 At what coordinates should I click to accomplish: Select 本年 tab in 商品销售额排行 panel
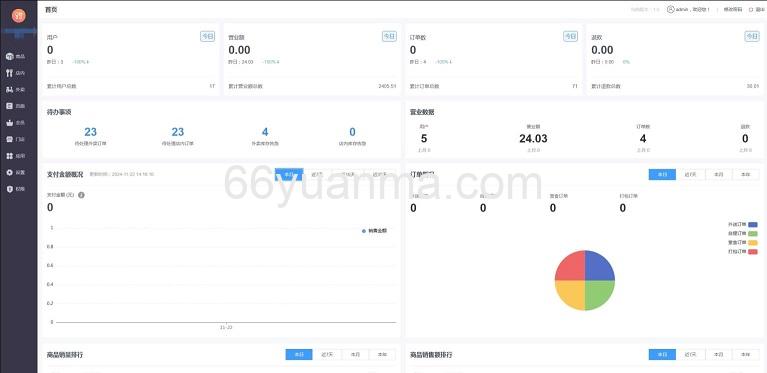point(745,354)
